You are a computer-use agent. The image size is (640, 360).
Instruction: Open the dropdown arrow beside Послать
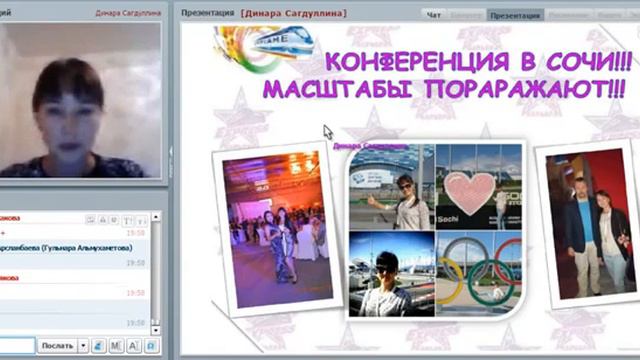tap(83, 346)
